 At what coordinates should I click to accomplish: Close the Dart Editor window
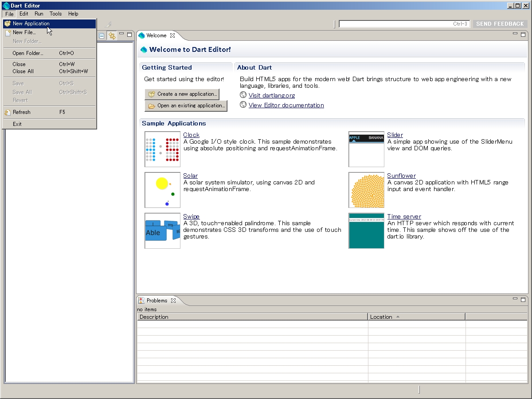click(x=525, y=6)
